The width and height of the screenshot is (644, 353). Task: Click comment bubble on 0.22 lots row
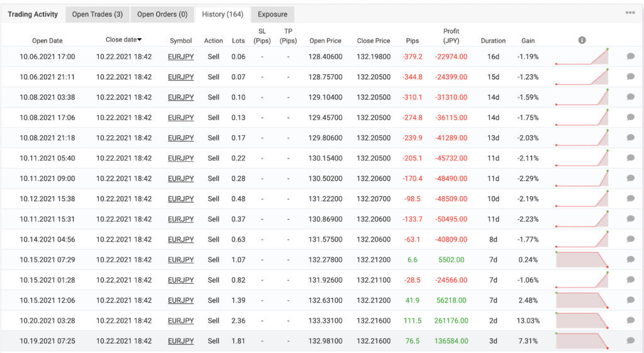630,158
